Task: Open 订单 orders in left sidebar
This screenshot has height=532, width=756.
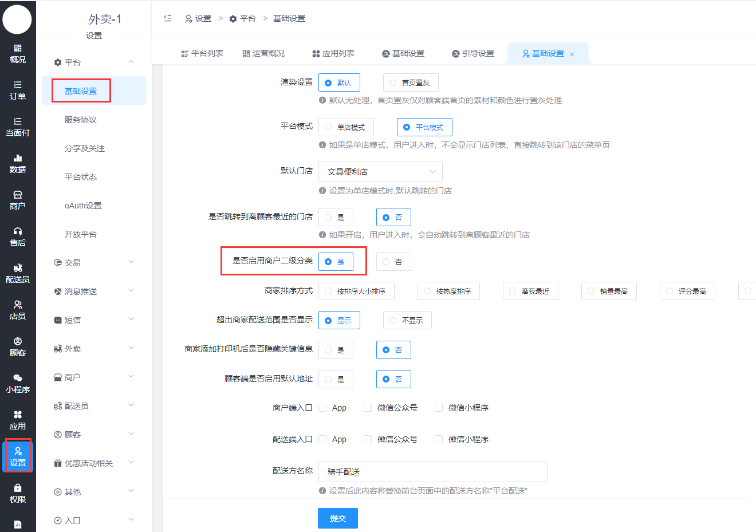Action: [18, 90]
